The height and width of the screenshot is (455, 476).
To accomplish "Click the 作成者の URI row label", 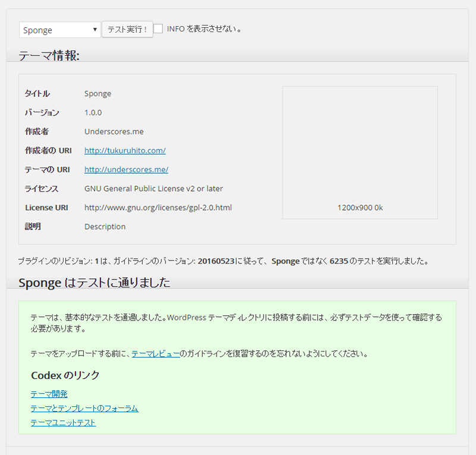I will pyautogui.click(x=48, y=150).
